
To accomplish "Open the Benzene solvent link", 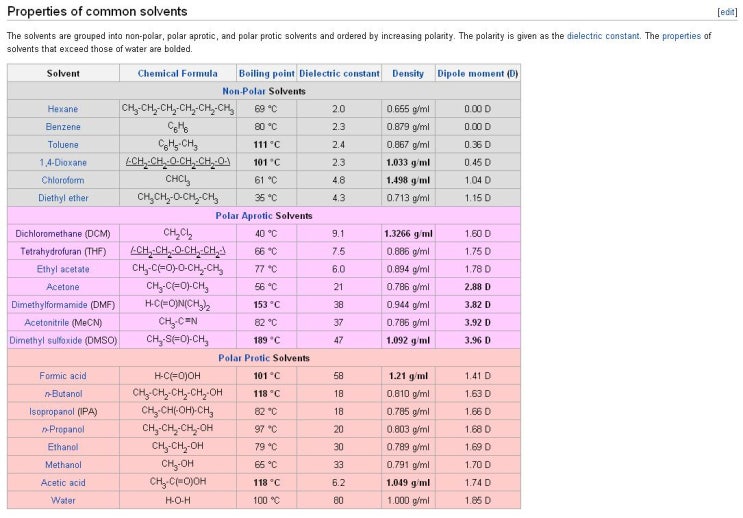I will [63, 127].
